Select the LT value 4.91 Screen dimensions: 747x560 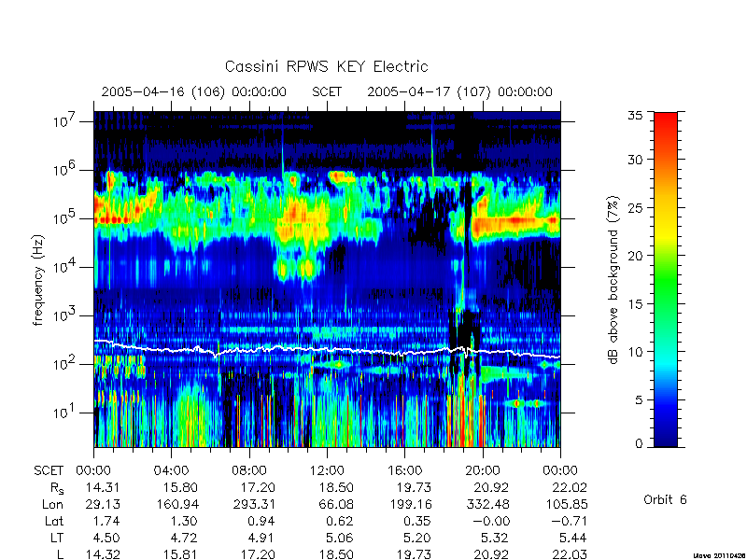261,539
